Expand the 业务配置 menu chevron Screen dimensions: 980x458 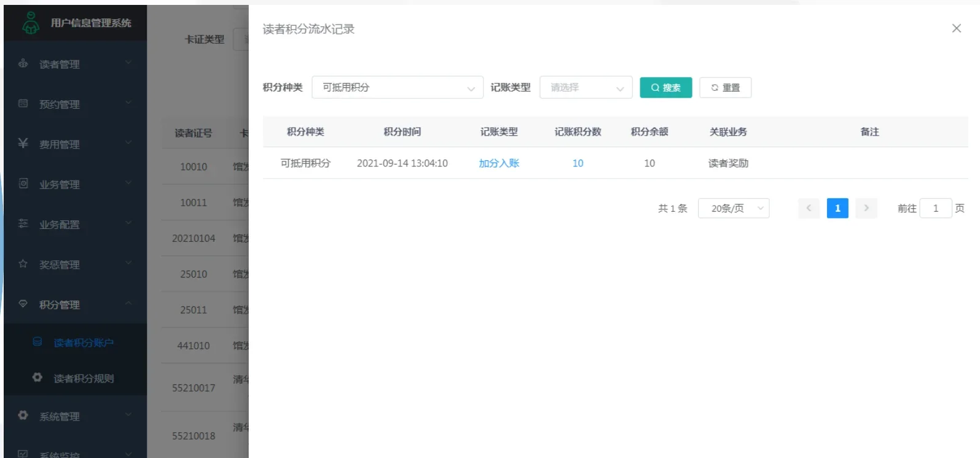[128, 222]
